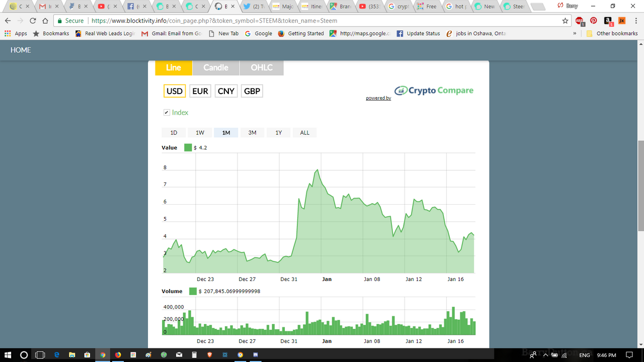Switch to Chrome on the taskbar

(x=103, y=355)
